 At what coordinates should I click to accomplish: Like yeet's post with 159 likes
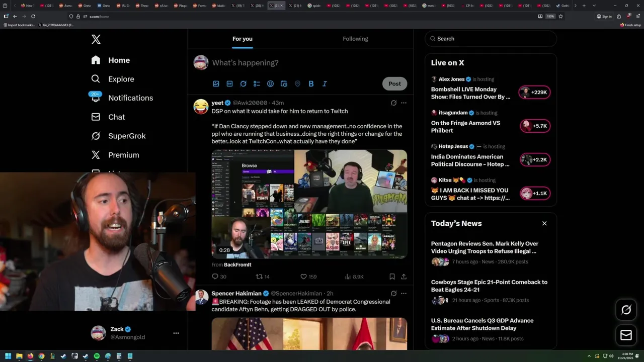click(308, 277)
